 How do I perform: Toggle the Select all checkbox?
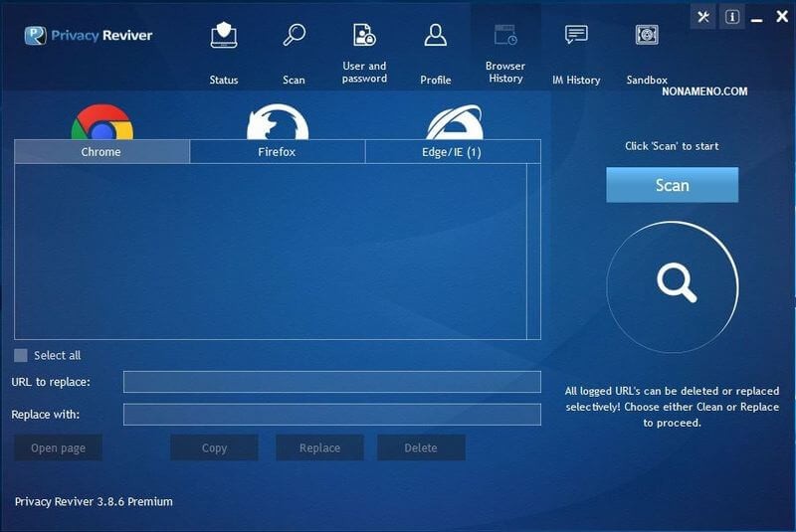21,355
